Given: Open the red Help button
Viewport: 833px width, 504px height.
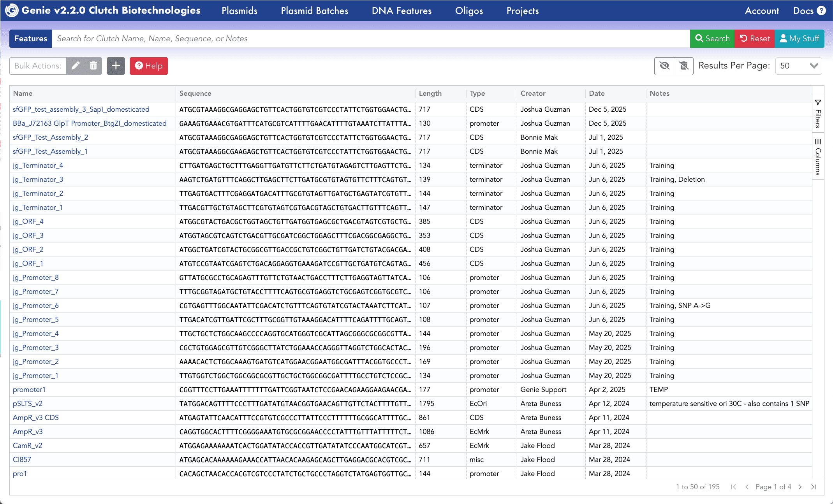Looking at the screenshot, I should (x=148, y=66).
